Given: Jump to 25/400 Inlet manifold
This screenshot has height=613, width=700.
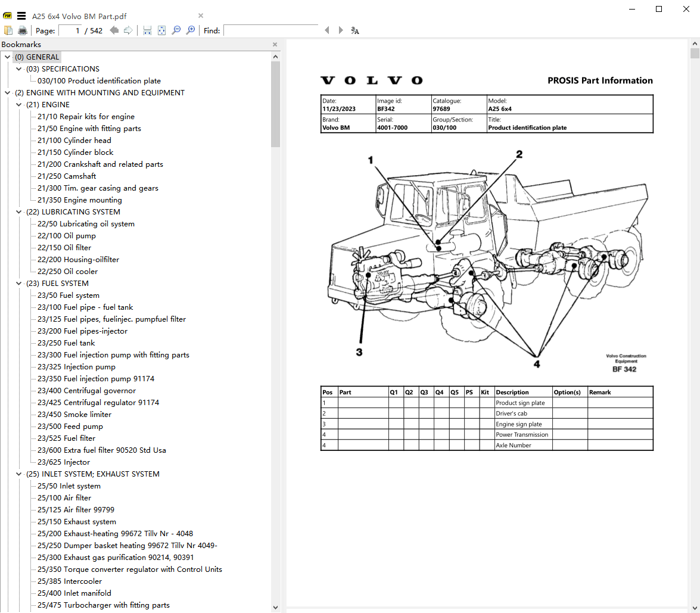Looking at the screenshot, I should point(74,593).
